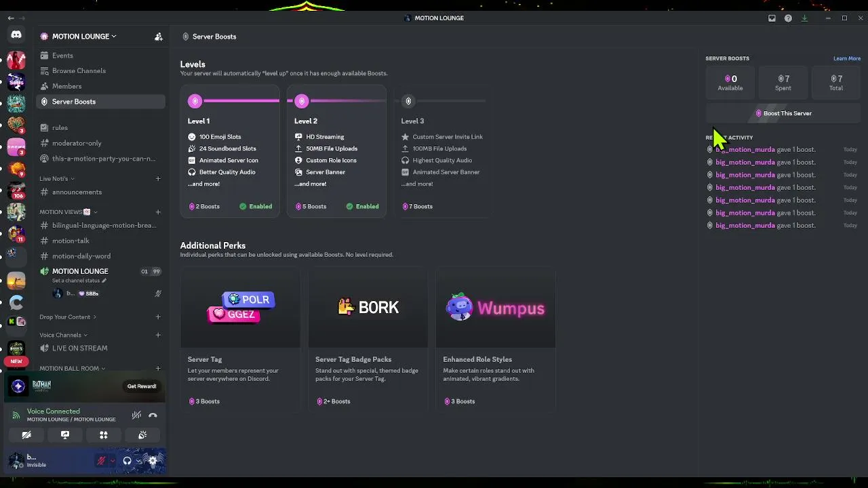Open the rules channel
Screen dimensions: 868x488
[x=100, y=127]
